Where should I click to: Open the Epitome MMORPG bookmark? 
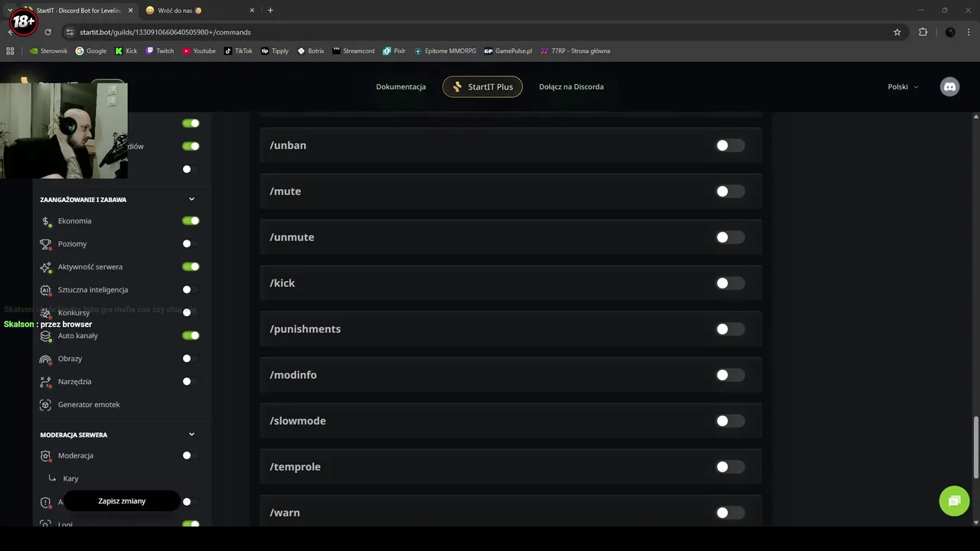[446, 51]
